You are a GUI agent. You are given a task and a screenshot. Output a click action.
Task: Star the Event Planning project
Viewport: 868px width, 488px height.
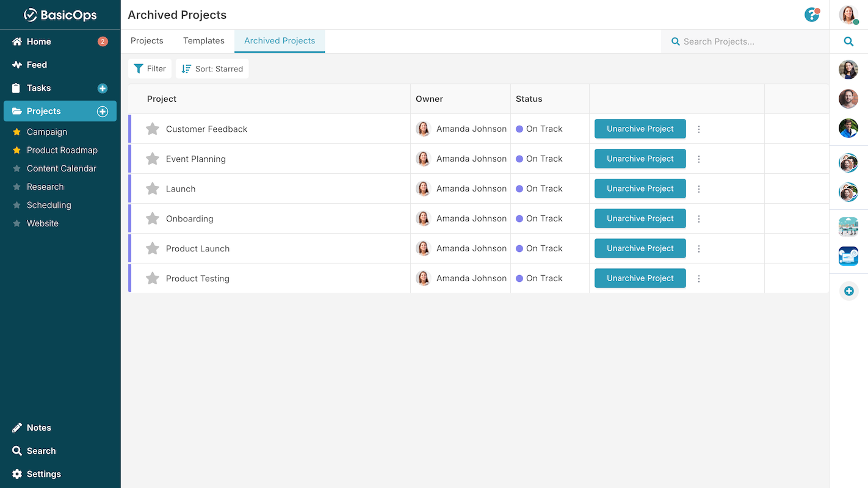coord(152,159)
